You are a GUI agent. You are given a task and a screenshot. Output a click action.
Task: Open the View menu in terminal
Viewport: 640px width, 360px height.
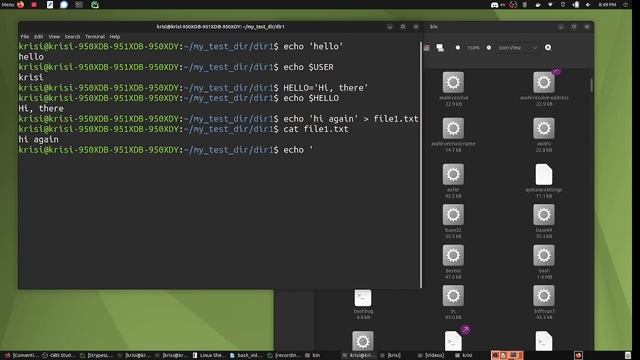pyautogui.click(x=54, y=36)
